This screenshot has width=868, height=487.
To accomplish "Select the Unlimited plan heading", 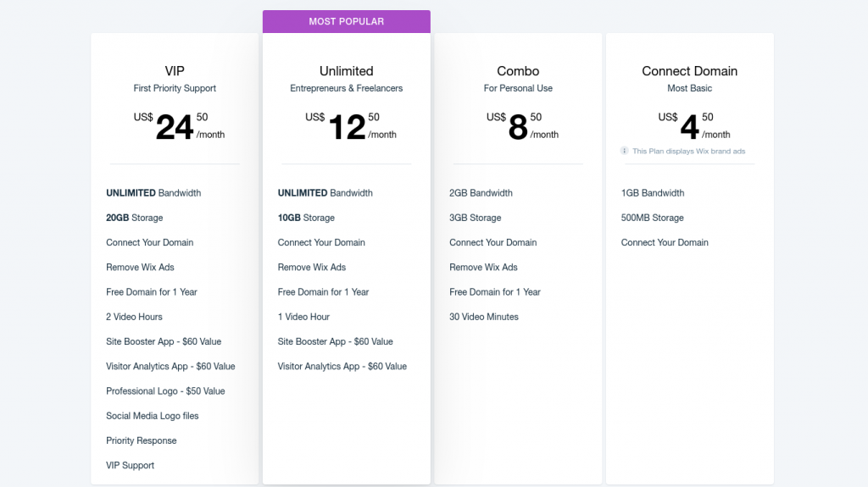I will (x=347, y=71).
